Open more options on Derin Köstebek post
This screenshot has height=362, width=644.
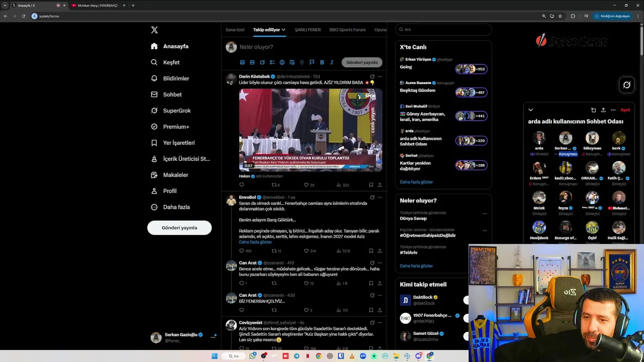pos(379,76)
